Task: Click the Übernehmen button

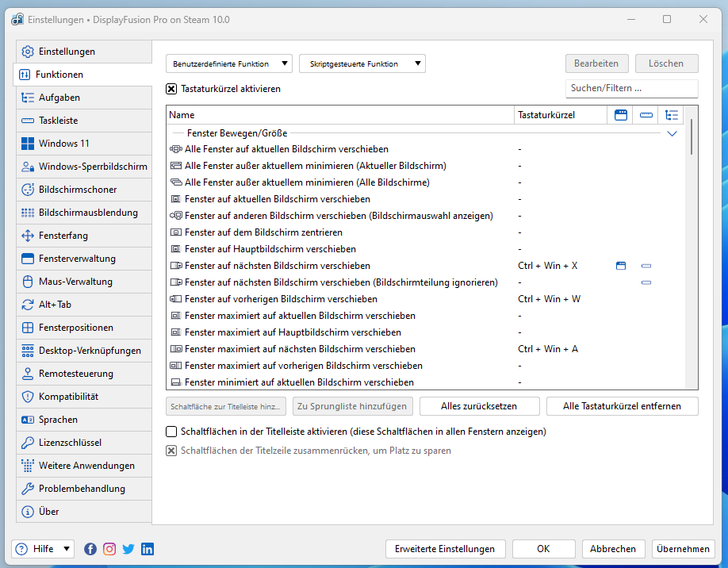Action: [x=683, y=549]
